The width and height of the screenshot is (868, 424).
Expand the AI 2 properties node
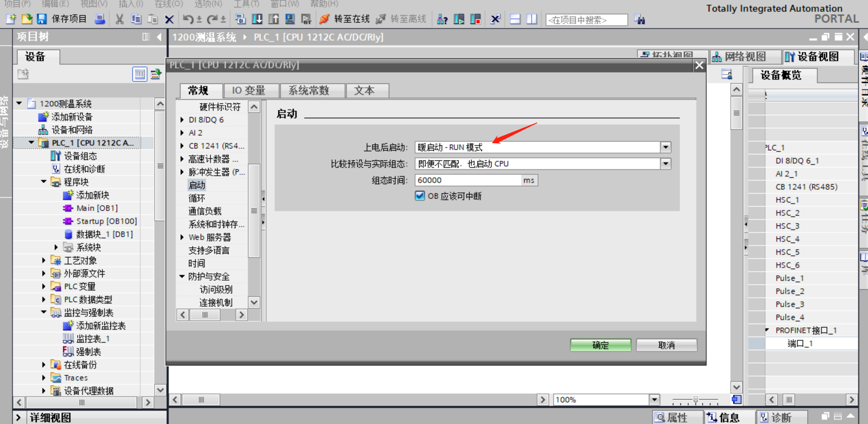pyautogui.click(x=182, y=133)
